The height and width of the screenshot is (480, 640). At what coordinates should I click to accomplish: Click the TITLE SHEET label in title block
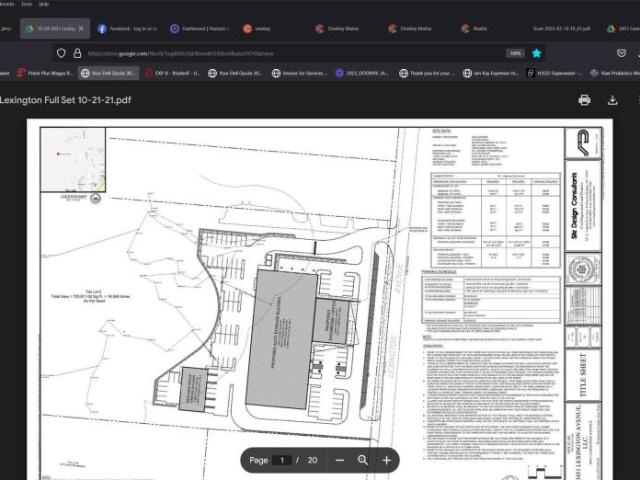point(583,375)
